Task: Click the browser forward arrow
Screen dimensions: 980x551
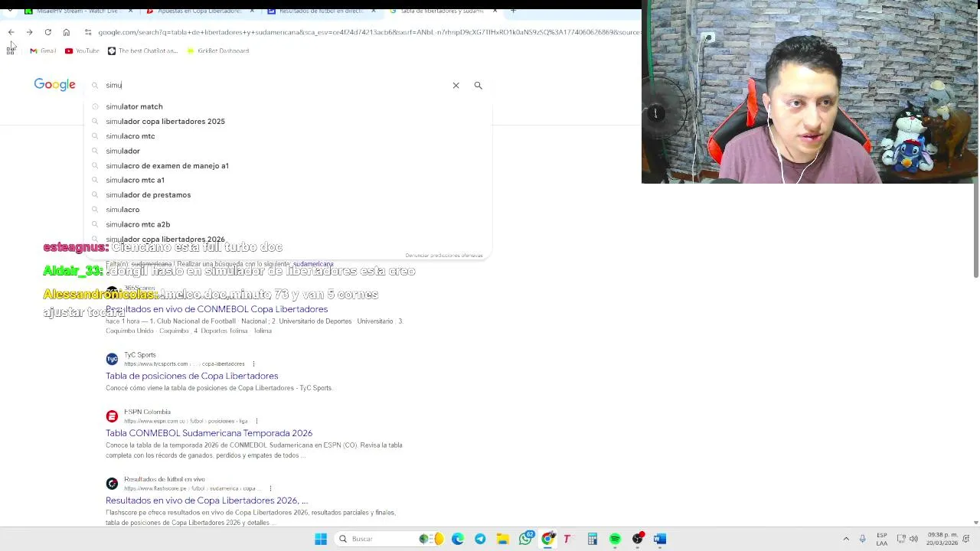Action: (29, 32)
